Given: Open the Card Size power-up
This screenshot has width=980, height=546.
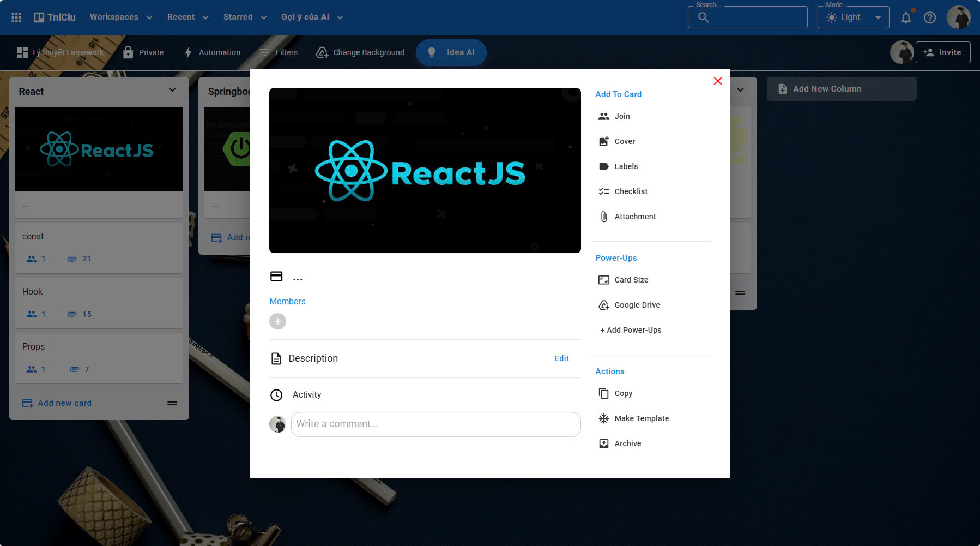Looking at the screenshot, I should (x=651, y=280).
